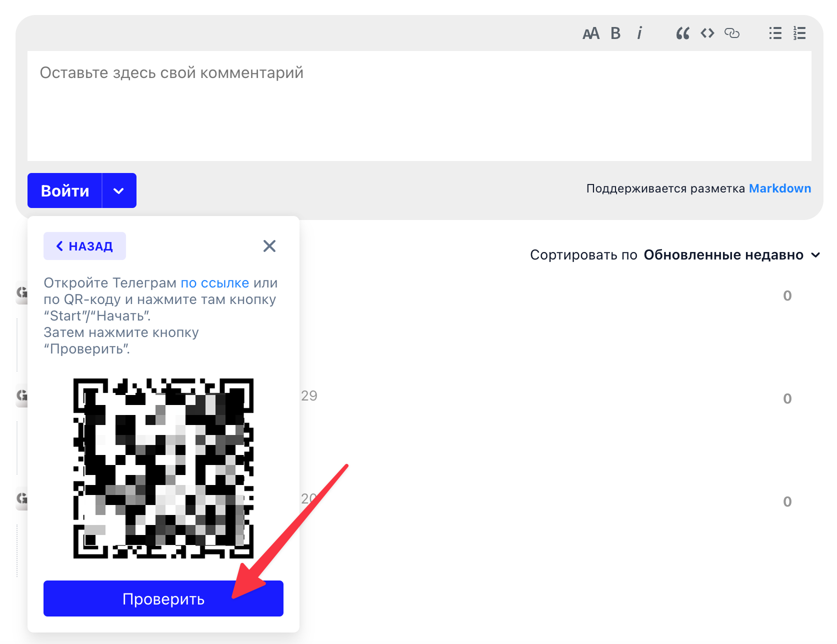
Task: Toggle italic formatting (i icon)
Action: point(639,33)
